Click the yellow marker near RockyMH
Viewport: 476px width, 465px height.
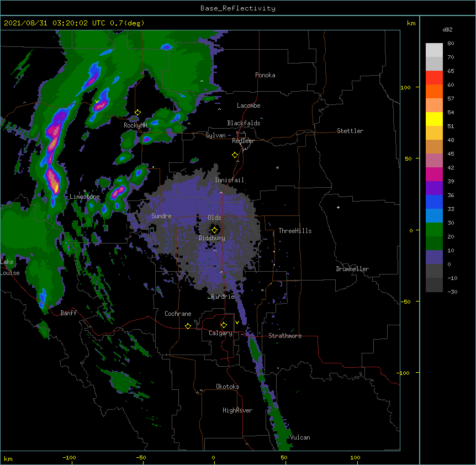coord(137,113)
